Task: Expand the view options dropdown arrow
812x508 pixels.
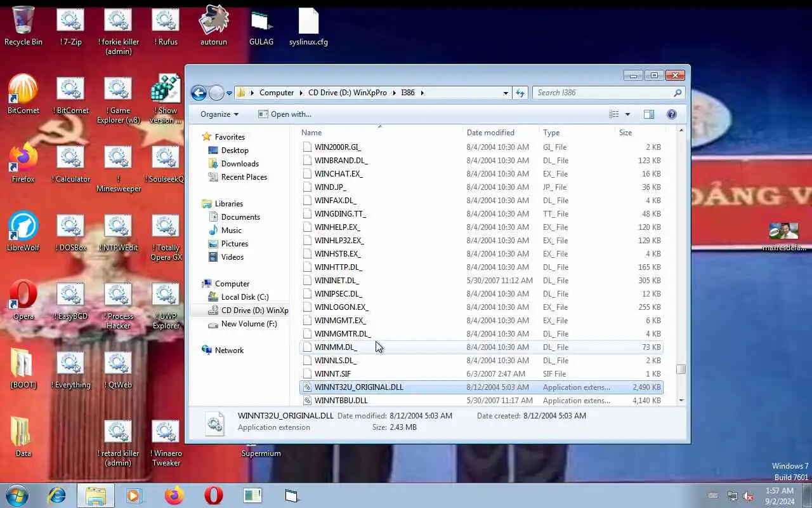Action: [x=627, y=114]
